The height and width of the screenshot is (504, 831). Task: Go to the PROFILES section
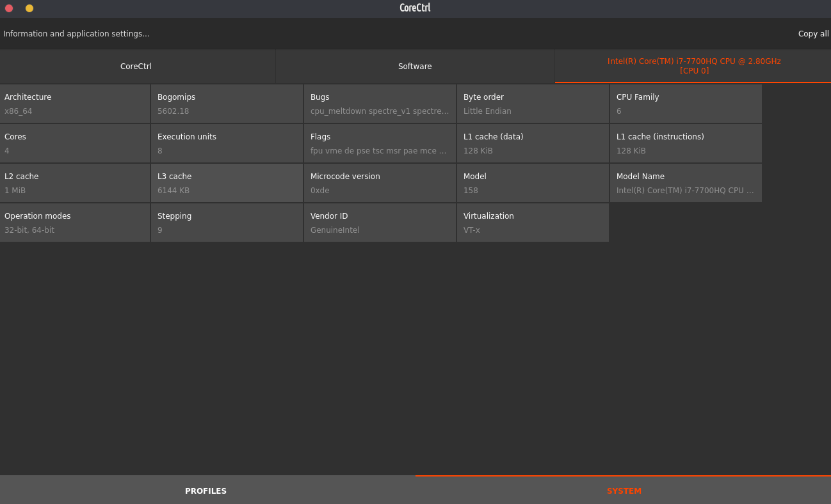[207, 491]
